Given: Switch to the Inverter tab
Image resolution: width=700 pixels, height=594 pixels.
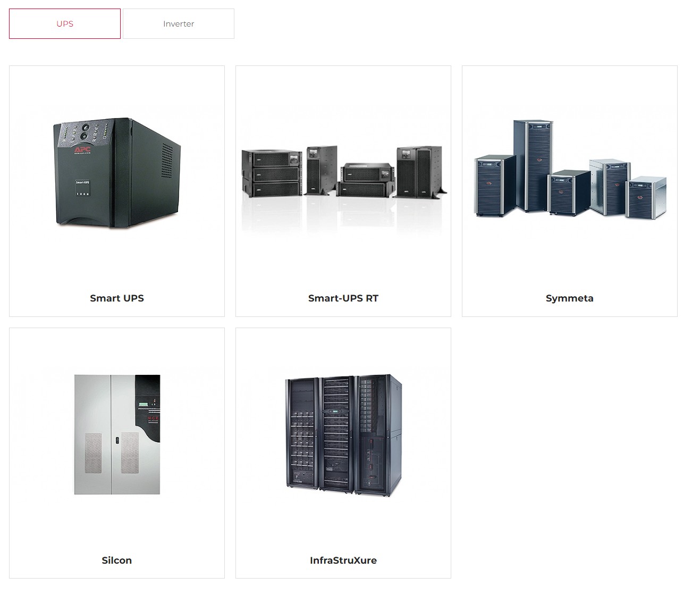Looking at the screenshot, I should pyautogui.click(x=179, y=23).
